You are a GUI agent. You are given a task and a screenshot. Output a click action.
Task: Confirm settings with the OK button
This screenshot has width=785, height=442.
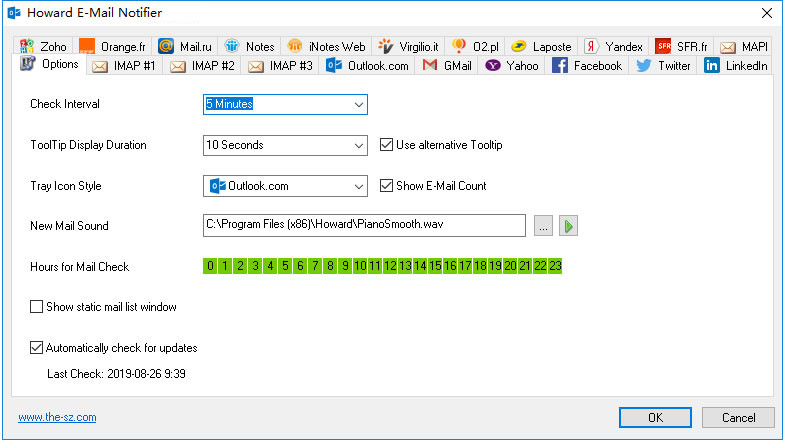655,417
